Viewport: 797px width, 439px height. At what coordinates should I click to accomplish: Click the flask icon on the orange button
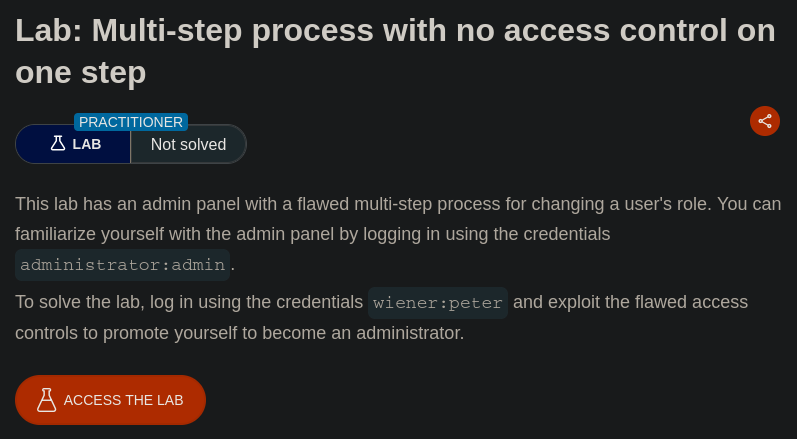[x=46, y=400]
